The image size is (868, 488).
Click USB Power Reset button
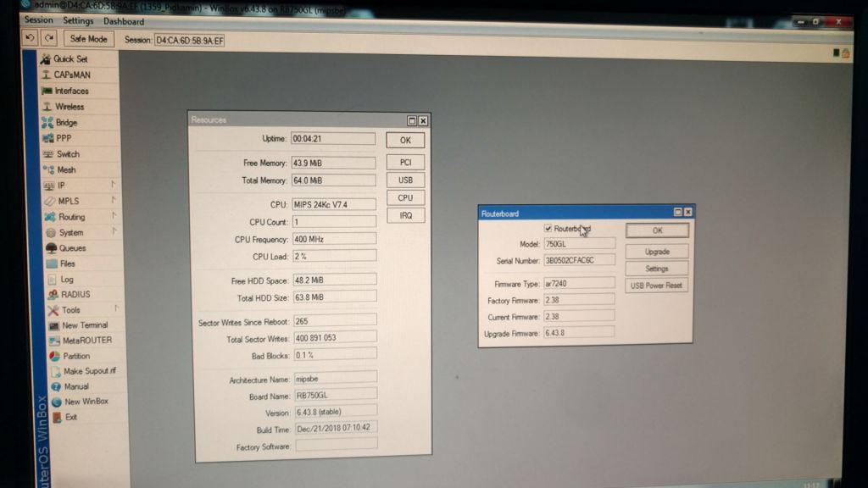click(656, 286)
